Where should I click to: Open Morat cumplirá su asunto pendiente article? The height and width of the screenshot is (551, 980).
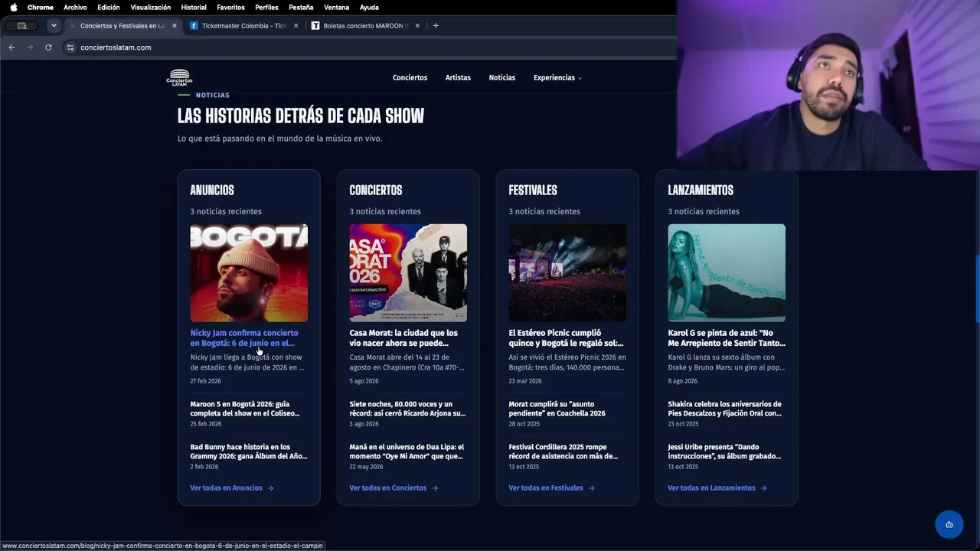(557, 409)
